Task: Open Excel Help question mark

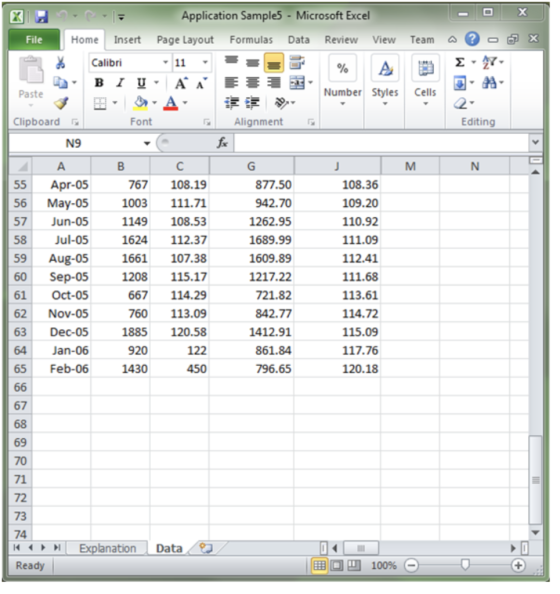Action: tap(472, 39)
